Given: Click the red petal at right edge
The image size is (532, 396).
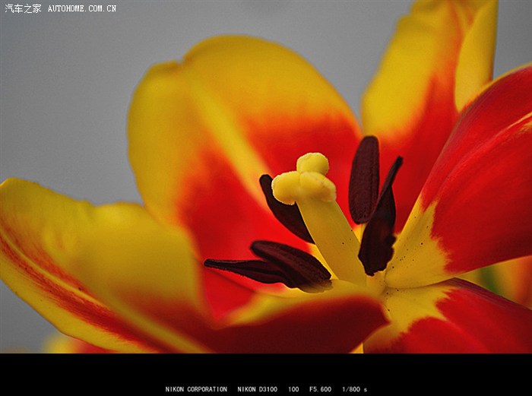Looking at the screenshot, I should click(486, 190).
